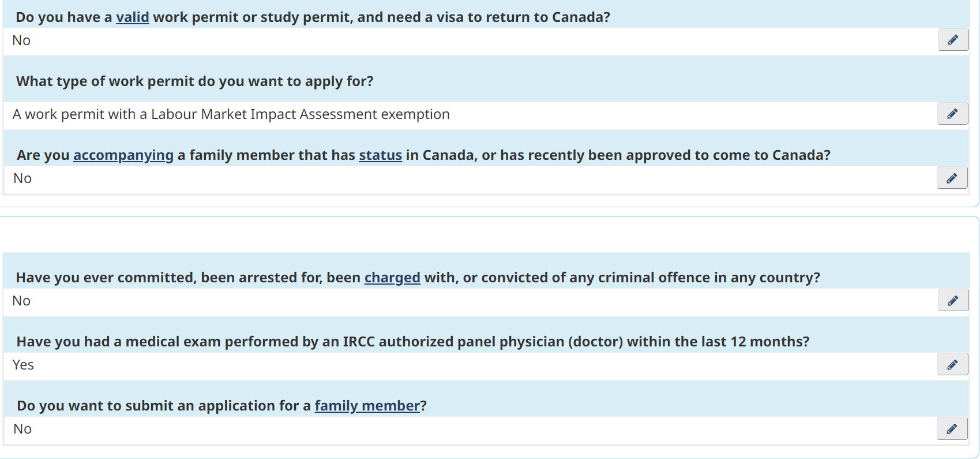Click the "No" answer for accompanying family member
Image resolution: width=980 pixels, height=459 pixels.
click(x=22, y=178)
